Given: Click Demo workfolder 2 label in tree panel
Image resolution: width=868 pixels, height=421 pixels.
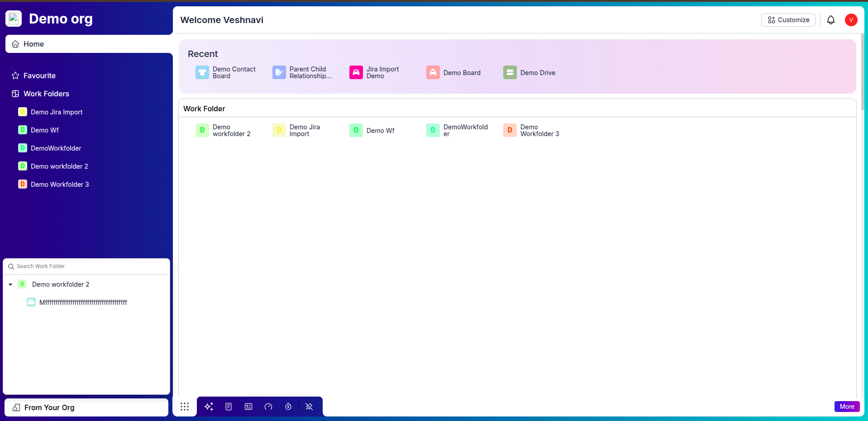Looking at the screenshot, I should click(61, 284).
